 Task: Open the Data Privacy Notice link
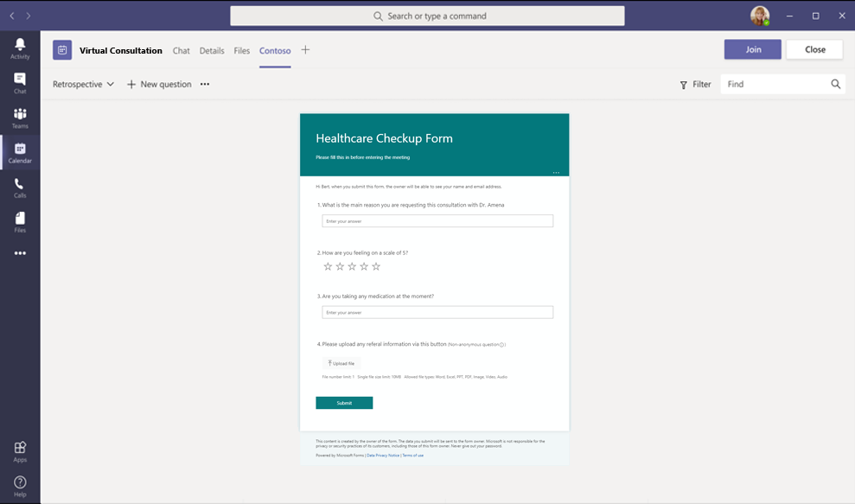coord(383,456)
